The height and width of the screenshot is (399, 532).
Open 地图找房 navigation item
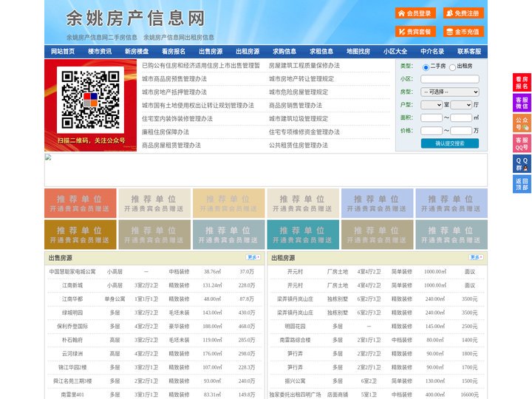(358, 52)
